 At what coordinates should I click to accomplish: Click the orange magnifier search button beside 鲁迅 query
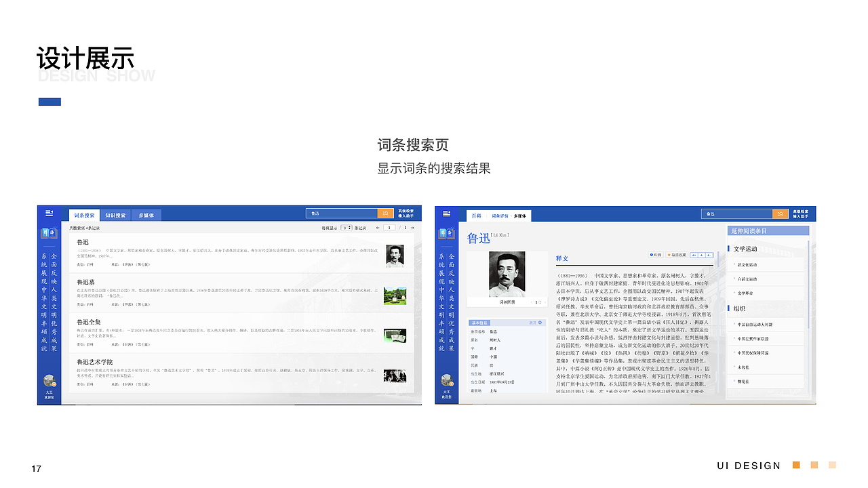coord(385,212)
